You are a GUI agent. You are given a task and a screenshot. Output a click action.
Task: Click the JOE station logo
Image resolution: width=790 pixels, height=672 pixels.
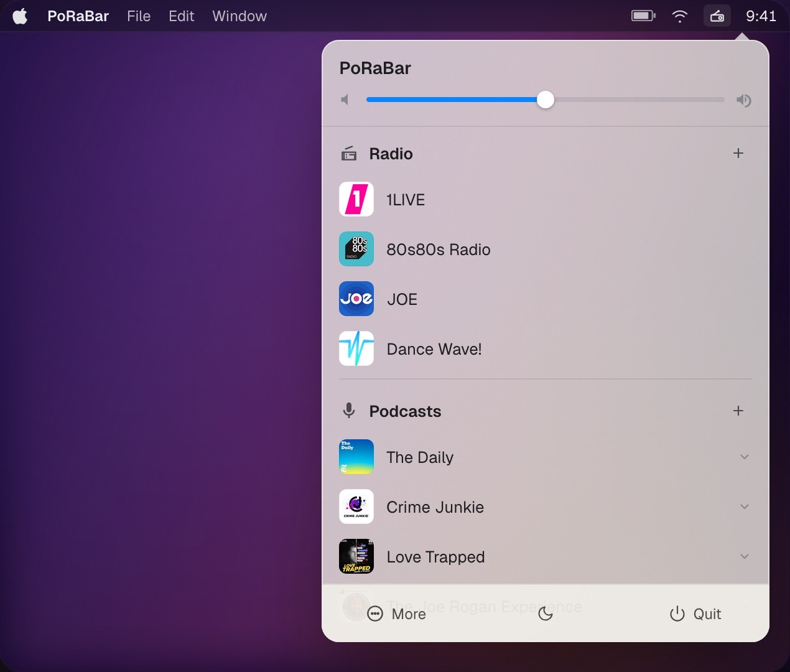pyautogui.click(x=356, y=299)
